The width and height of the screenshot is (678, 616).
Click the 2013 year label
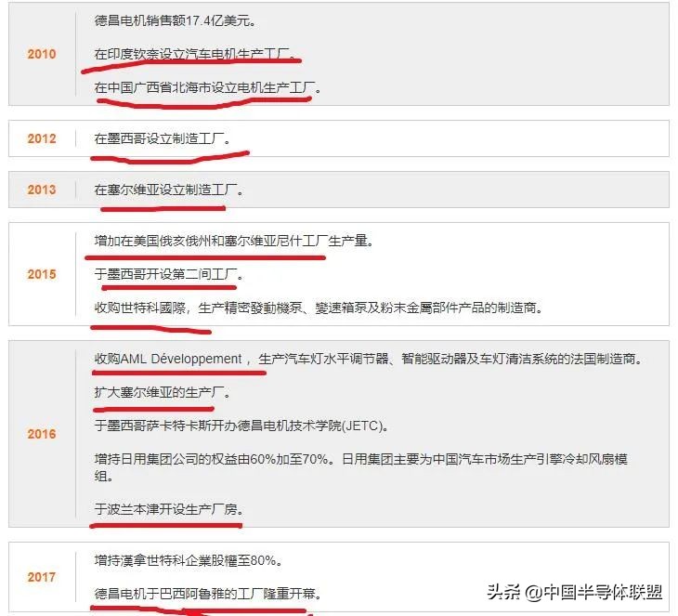click(42, 190)
